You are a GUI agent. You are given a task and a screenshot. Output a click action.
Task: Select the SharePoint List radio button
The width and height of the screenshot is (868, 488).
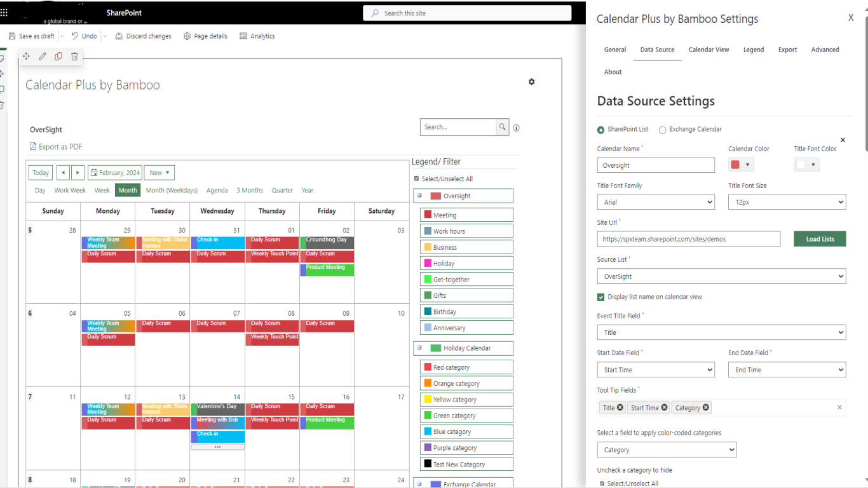tap(601, 130)
